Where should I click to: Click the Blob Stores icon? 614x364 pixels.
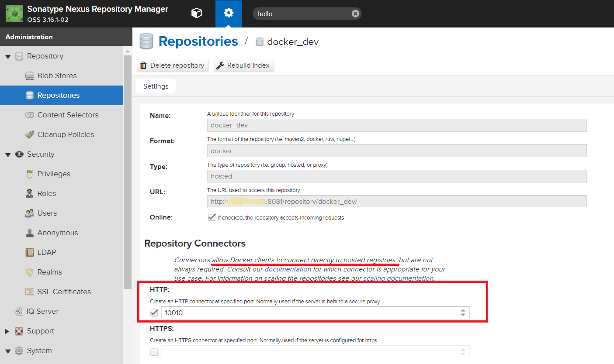pos(30,76)
